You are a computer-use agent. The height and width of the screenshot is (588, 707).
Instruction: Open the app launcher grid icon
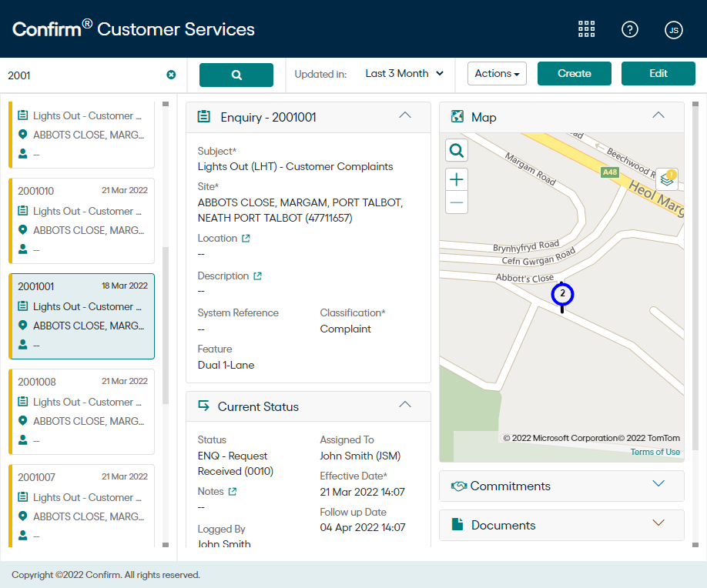[586, 29]
